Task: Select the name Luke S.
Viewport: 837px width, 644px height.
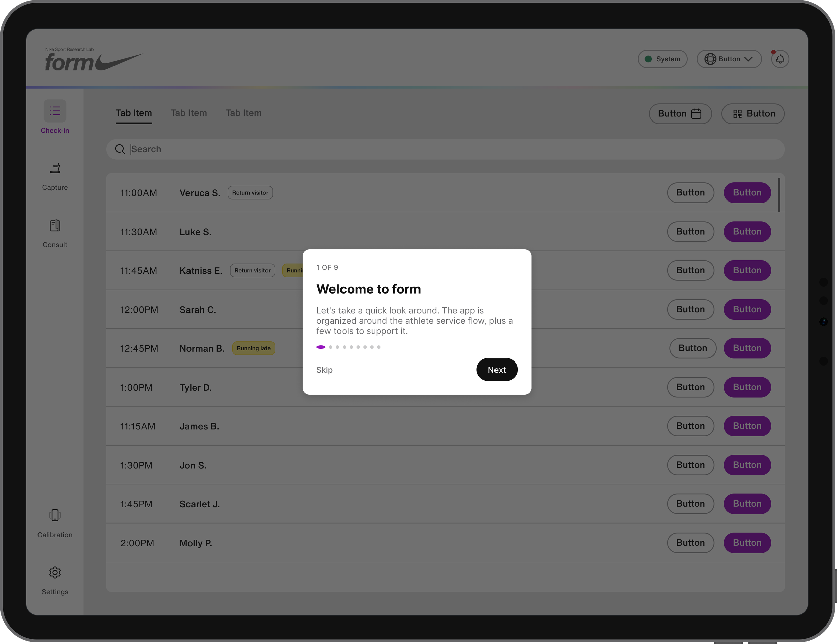Action: 196,232
